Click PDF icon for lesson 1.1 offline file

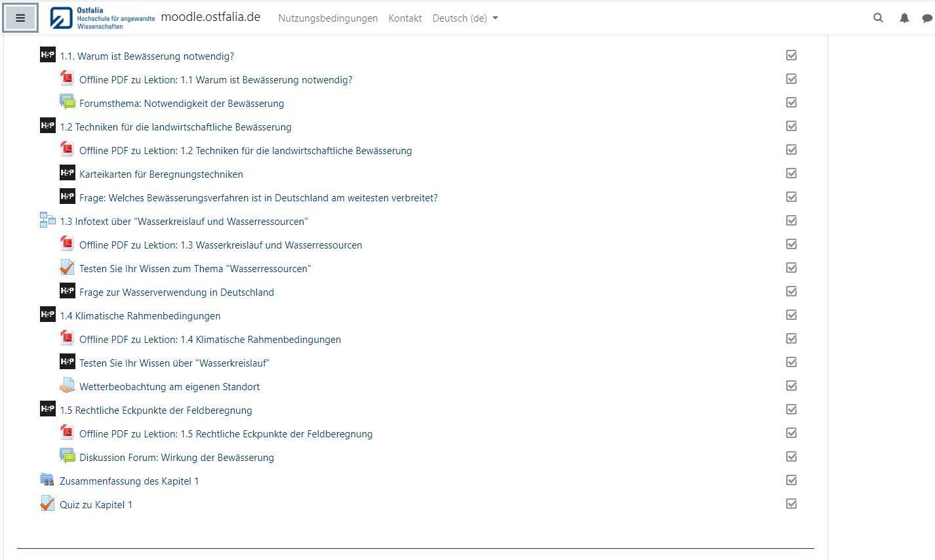click(67, 79)
